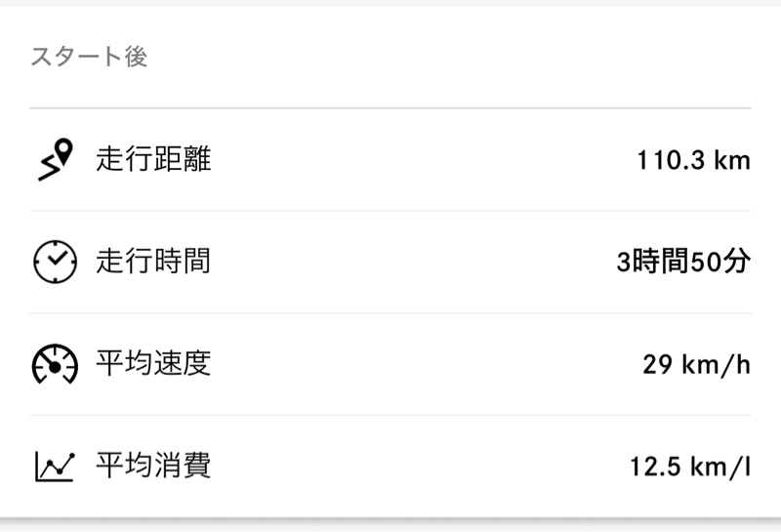Viewport: 781px width, 532px height.
Task: Select the 走行時間 label
Action: point(153,262)
